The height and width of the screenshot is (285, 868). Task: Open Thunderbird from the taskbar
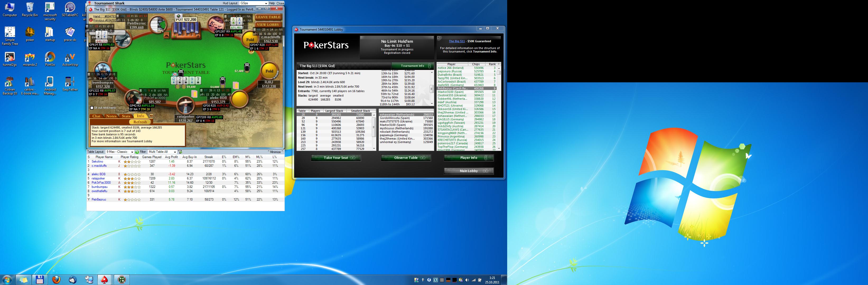[x=72, y=280]
